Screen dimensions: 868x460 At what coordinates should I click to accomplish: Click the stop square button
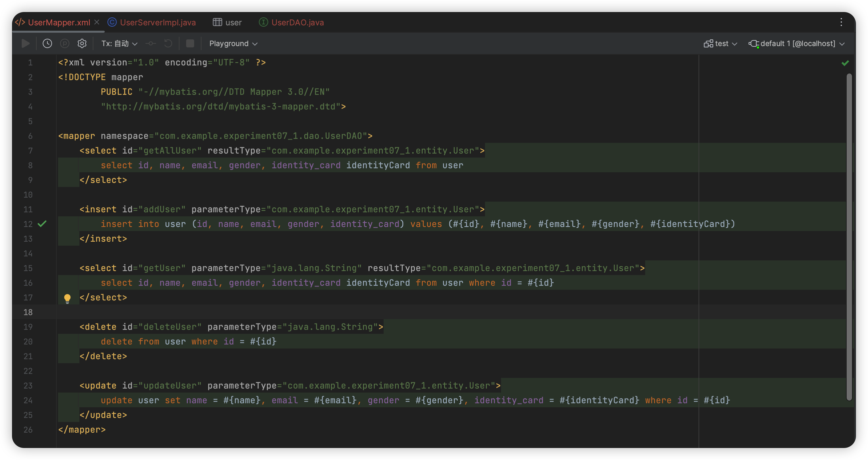tap(190, 43)
